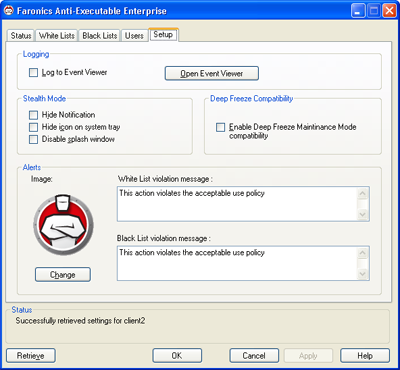Open Help from the bottom button
The width and height of the screenshot is (400, 370).
(x=365, y=356)
